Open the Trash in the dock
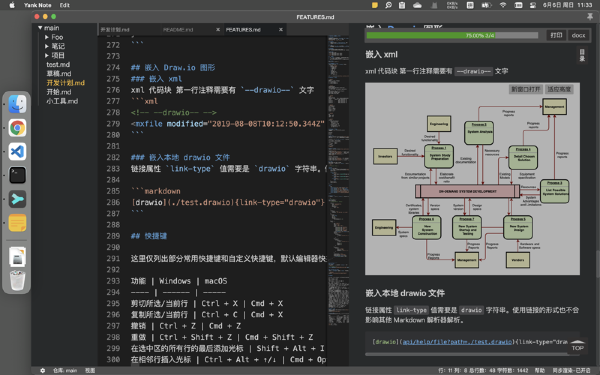The width and height of the screenshot is (600, 375). [x=18, y=280]
